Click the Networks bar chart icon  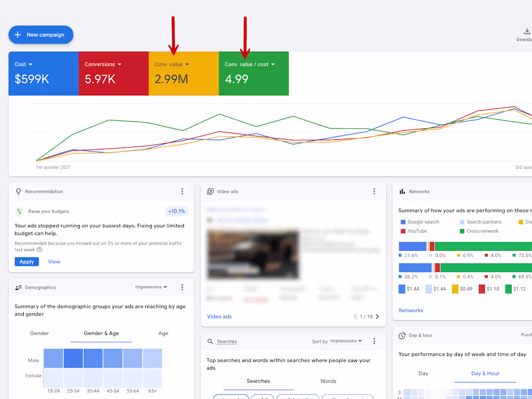402,191
